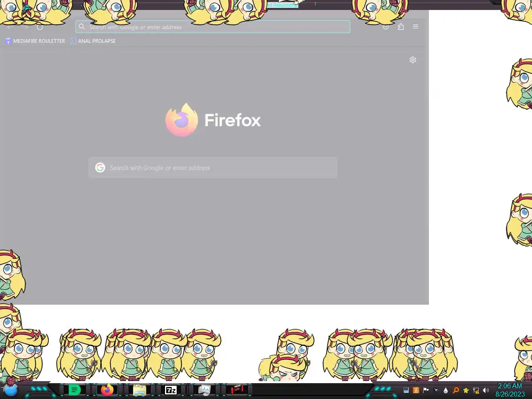Open File Explorer from the taskbar

pyautogui.click(x=140, y=390)
